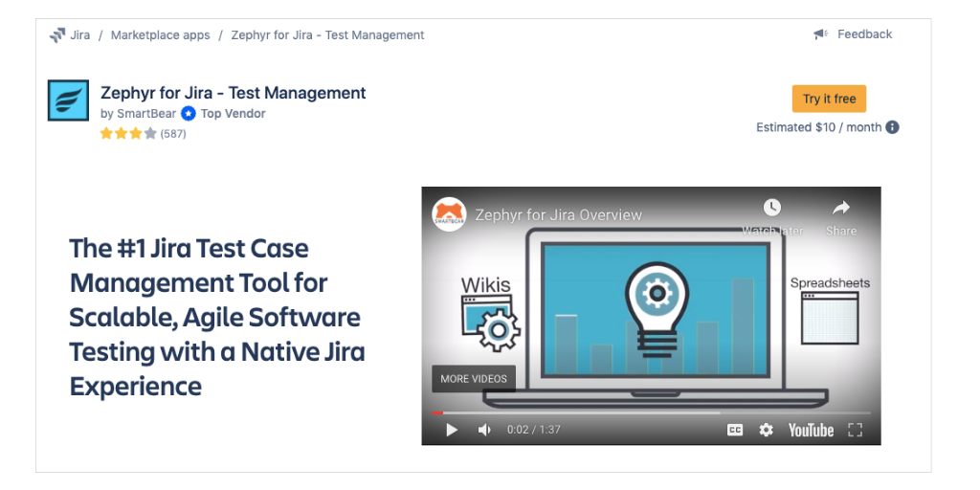Play the video
Viewport: 980px width, 490px height.
point(452,430)
